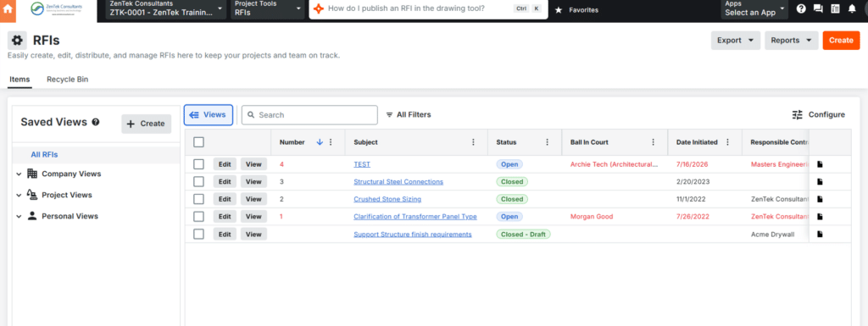Click the sort arrow on Number column
The image size is (868, 326).
(320, 142)
